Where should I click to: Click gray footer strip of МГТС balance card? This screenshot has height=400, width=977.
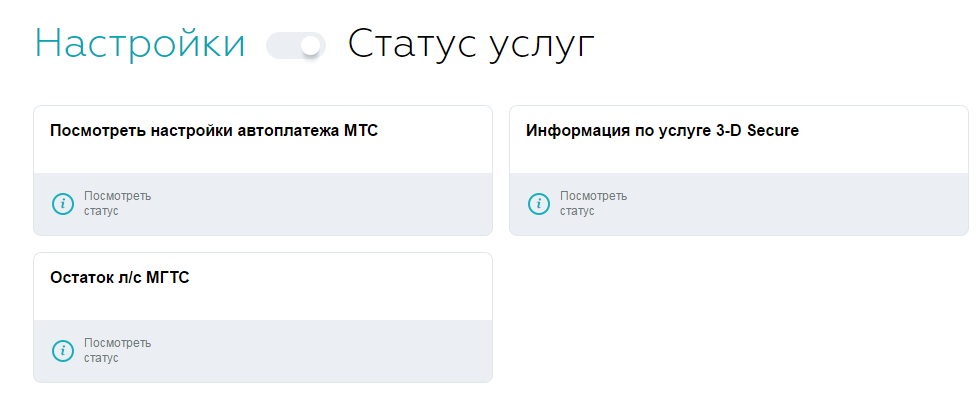coord(320,351)
